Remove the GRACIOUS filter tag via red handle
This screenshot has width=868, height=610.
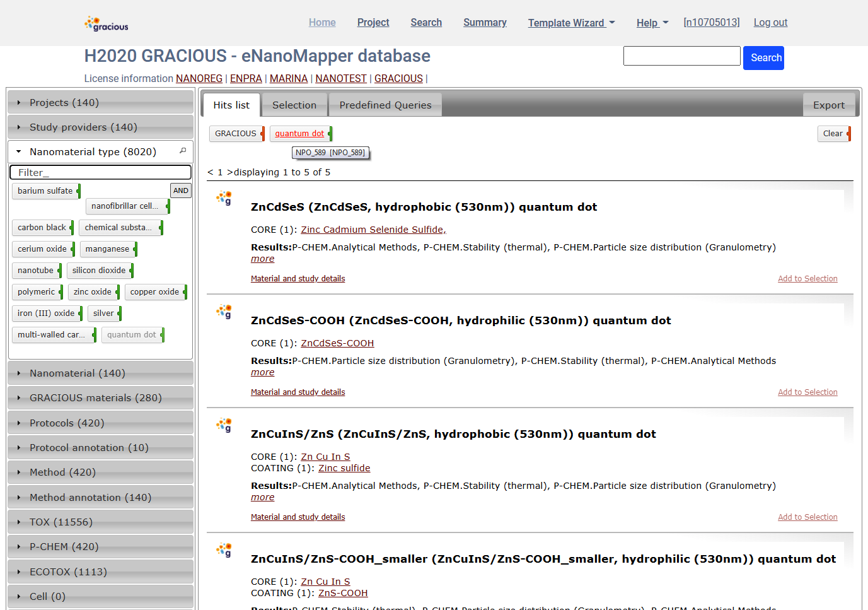pos(263,134)
